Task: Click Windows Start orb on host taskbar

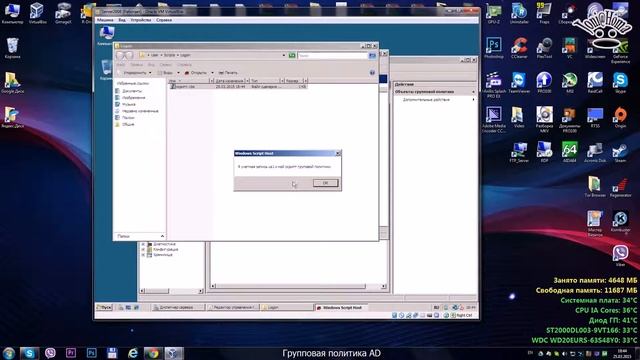Action: (x=9, y=353)
